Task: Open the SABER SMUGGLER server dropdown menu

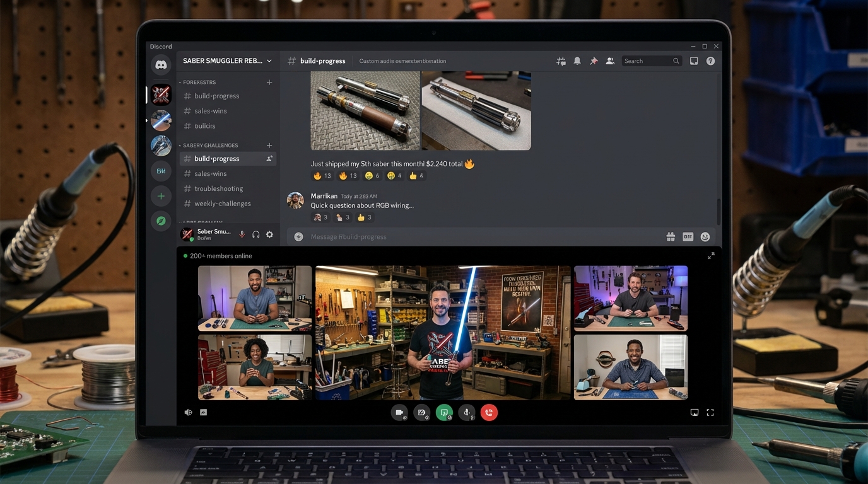Action: (x=228, y=61)
